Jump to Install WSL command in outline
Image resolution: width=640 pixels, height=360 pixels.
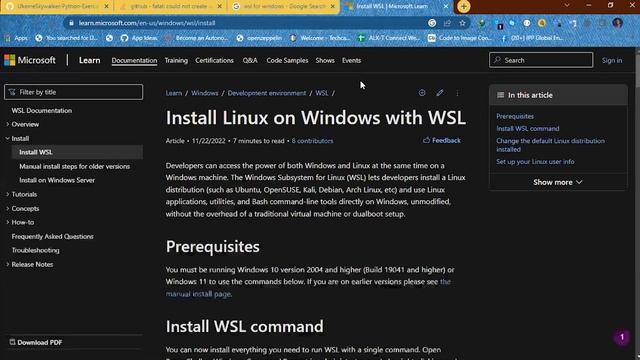(527, 129)
